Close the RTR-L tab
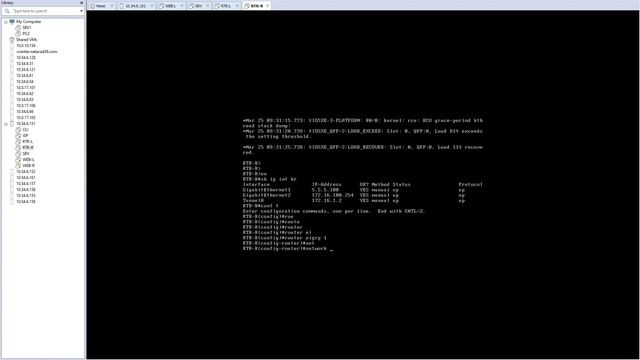The image size is (640, 360). point(237,6)
